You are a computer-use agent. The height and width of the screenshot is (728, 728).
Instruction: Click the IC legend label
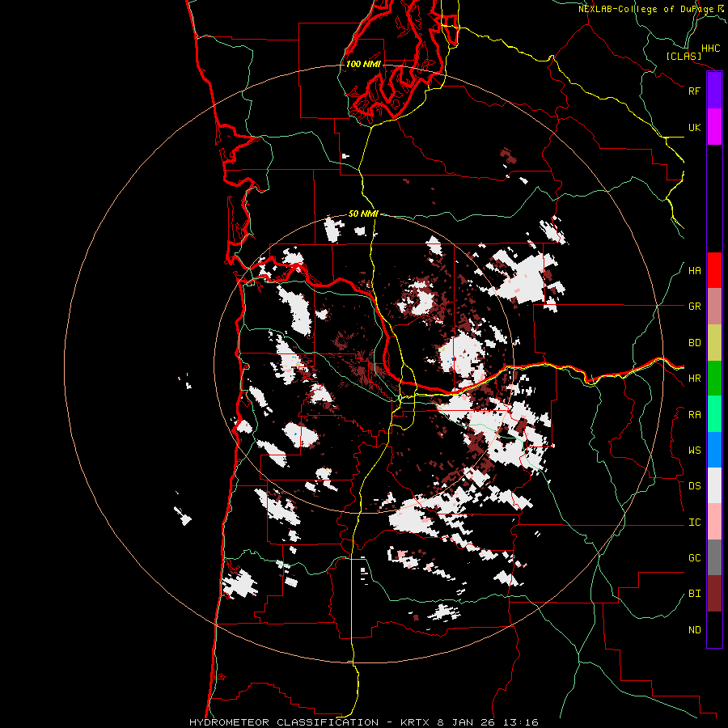(x=694, y=523)
